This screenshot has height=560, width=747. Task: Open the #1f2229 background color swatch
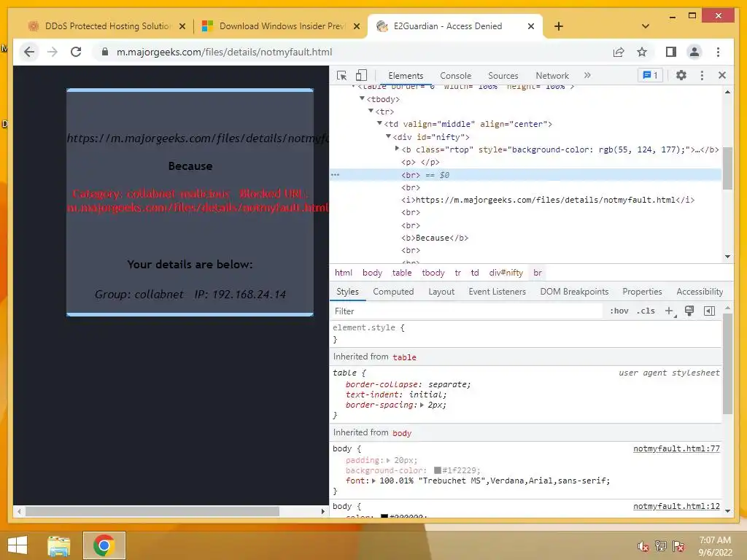pos(438,470)
